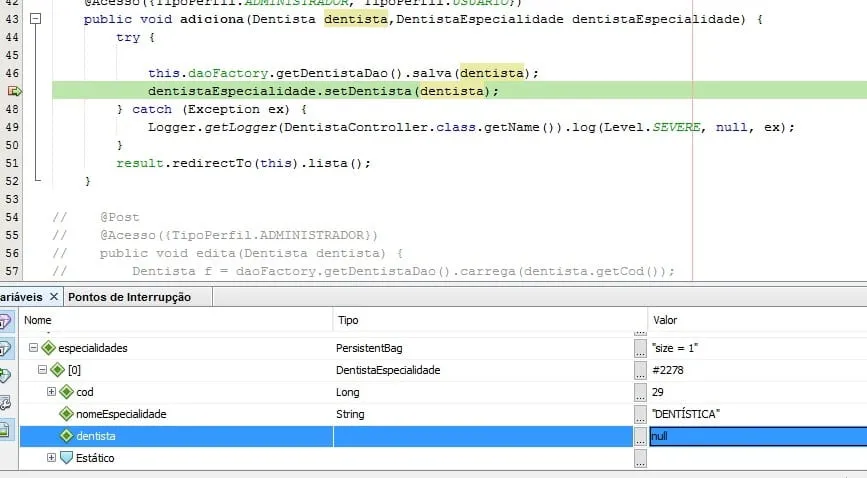This screenshot has height=478, width=867.
Task: Click the program counter arrow in the gutter
Action: 14,91
